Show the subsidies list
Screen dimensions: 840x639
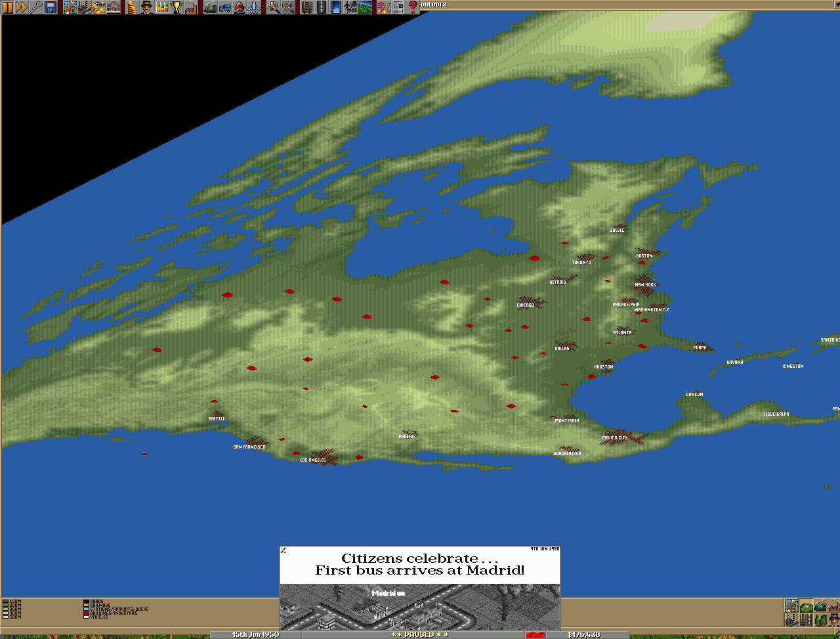tap(99, 7)
